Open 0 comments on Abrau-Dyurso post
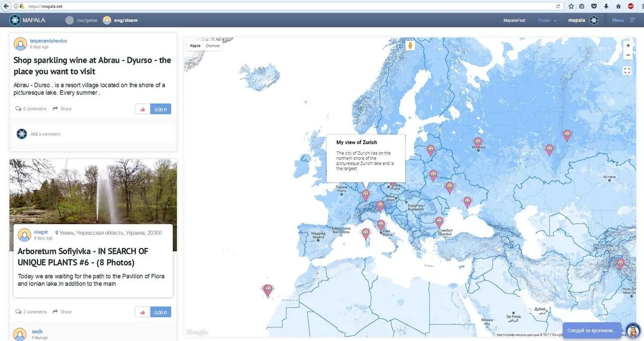Screen dimensions: 644x341 coord(31,109)
